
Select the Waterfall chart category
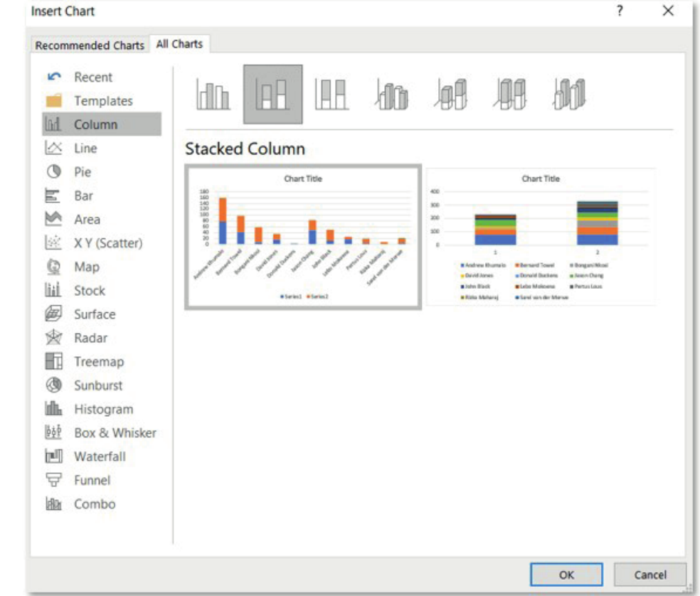102,457
